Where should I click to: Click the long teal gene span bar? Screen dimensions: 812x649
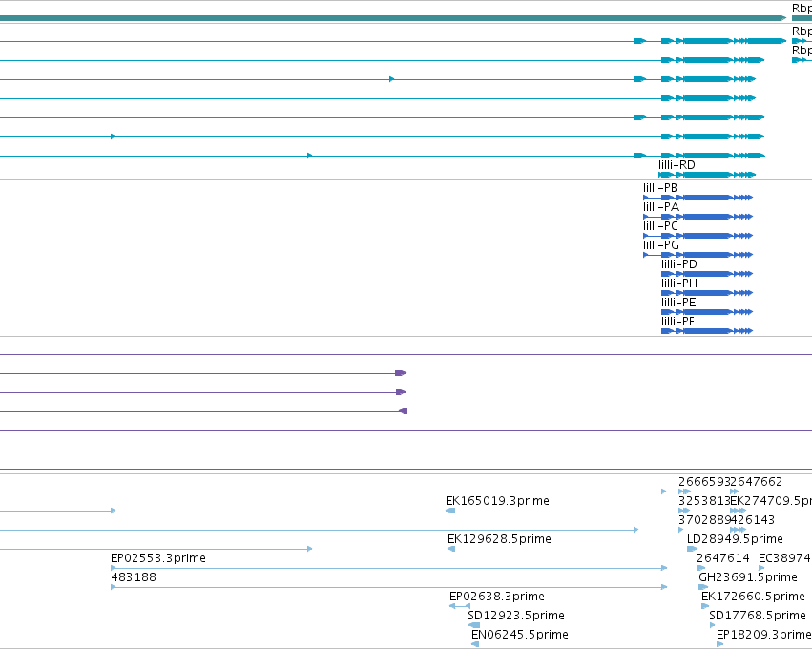coord(393,18)
